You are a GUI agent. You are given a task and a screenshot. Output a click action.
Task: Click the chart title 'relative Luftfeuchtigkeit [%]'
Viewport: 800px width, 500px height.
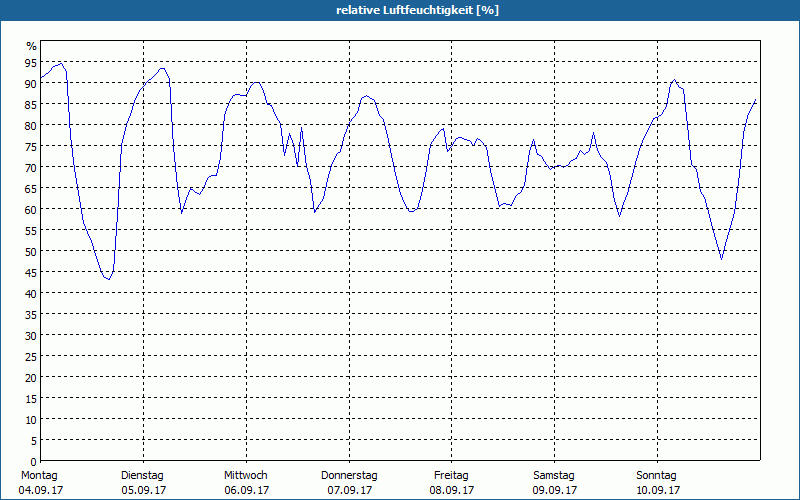pos(417,10)
